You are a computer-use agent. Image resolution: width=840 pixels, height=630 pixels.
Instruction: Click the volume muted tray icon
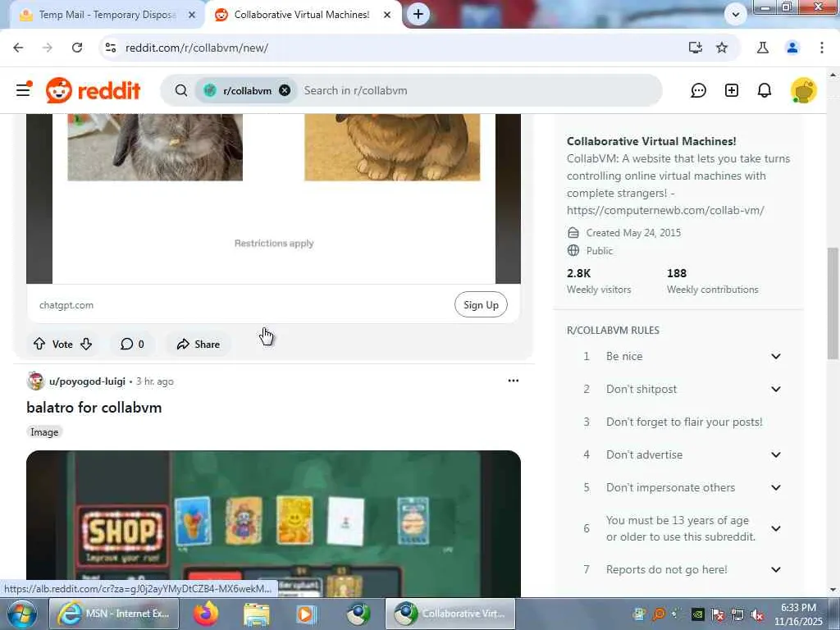[757, 615]
